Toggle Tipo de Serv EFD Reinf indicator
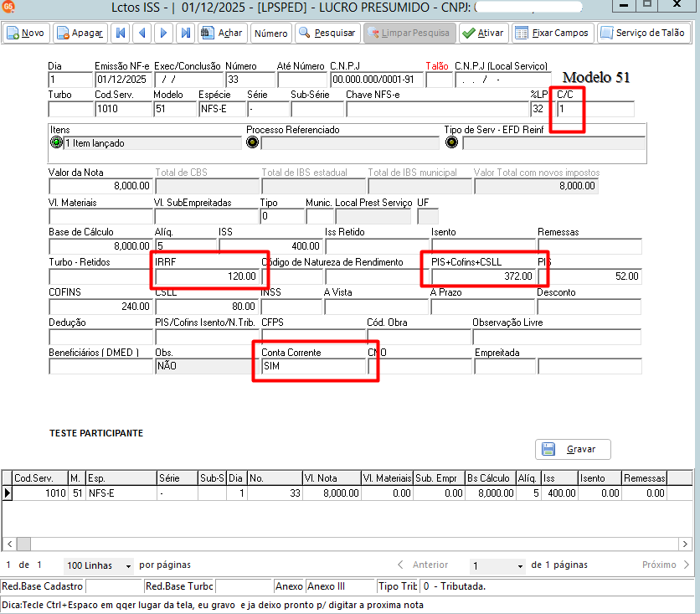Image resolution: width=700 pixels, height=614 pixels. point(452,143)
